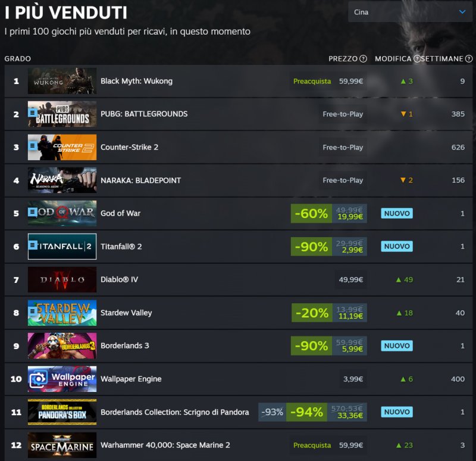
Task: Click wishlist badge icon on PUBG thumbnail
Action: [x=32, y=113]
